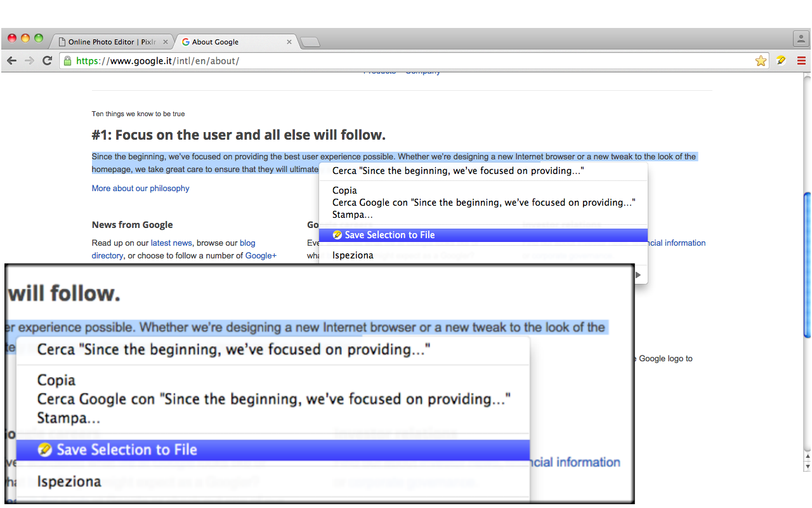Viewport: 812px width, 508px height.
Task: Expand the submenu arrow at context menu bottom
Action: pyautogui.click(x=638, y=275)
